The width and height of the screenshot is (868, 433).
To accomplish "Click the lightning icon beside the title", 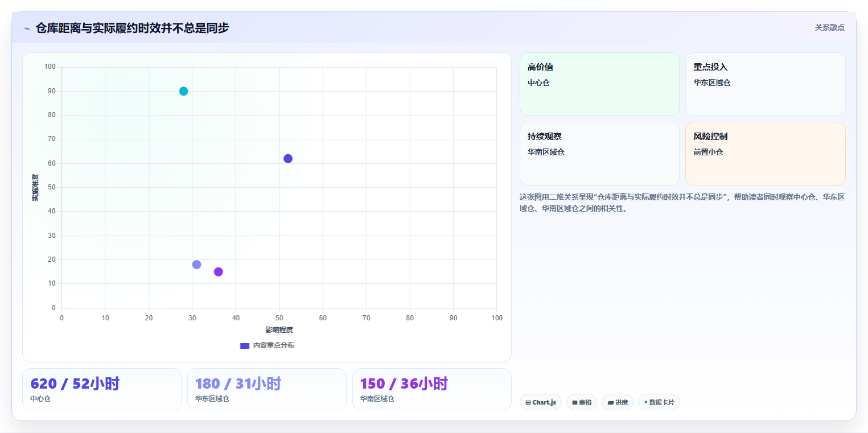I will 27,28.
